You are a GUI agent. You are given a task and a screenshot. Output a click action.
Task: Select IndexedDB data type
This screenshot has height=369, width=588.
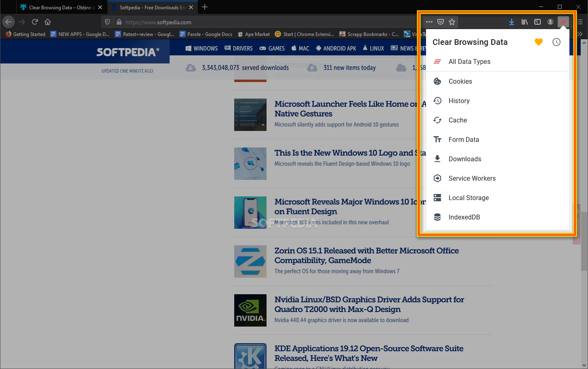[464, 217]
